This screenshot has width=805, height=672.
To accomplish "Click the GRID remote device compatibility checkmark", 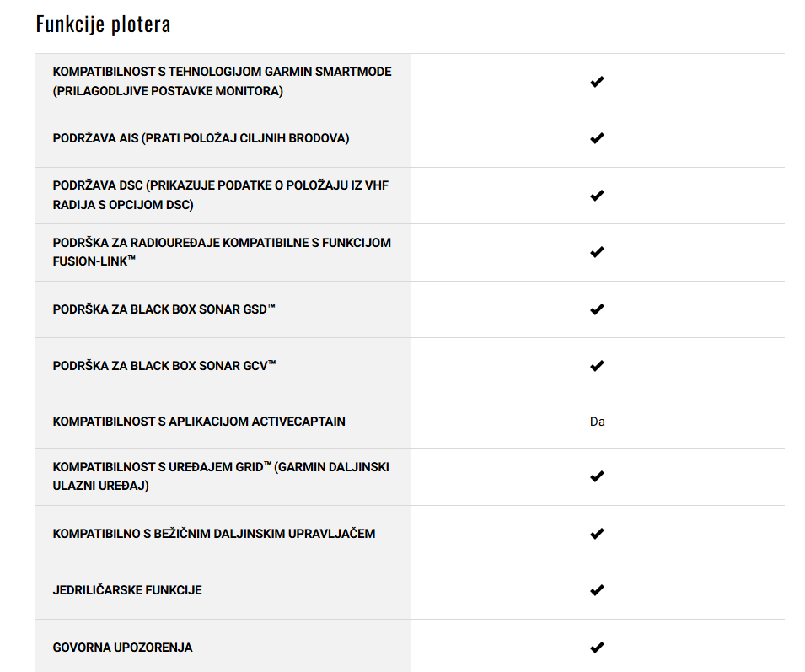I will click(x=597, y=476).
